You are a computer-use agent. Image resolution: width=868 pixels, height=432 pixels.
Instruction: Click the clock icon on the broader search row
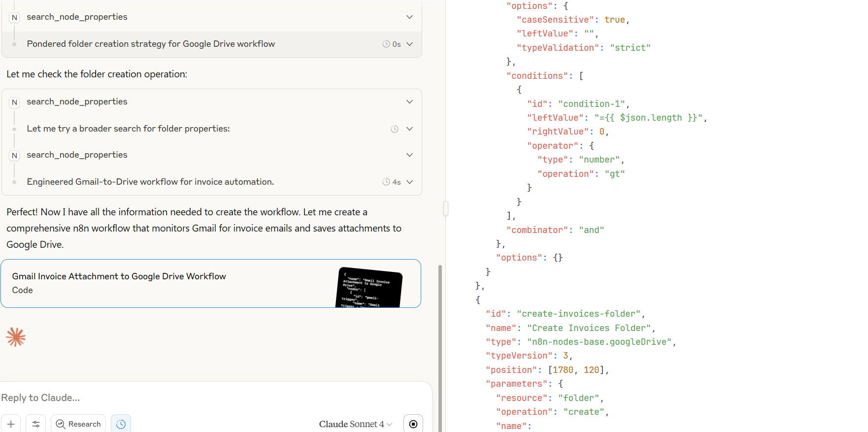click(x=395, y=129)
